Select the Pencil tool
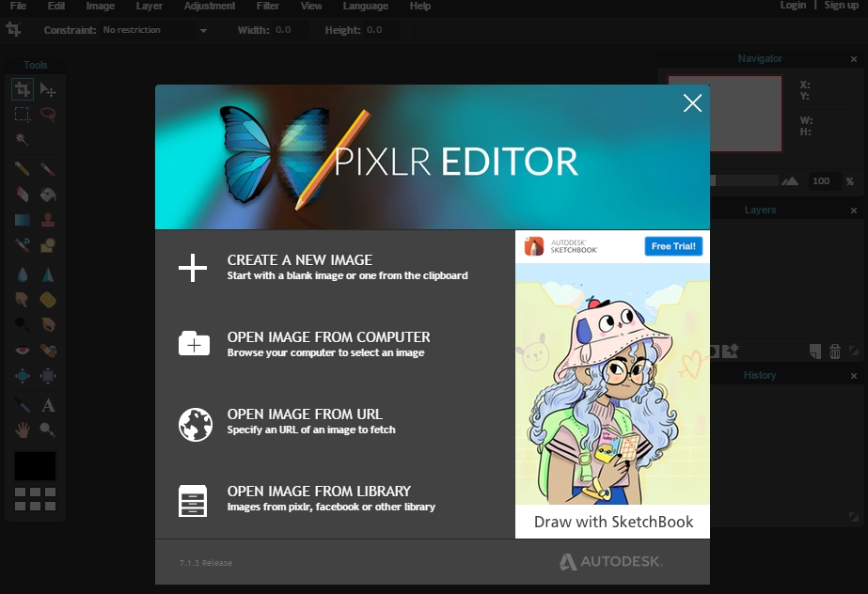 click(x=23, y=168)
